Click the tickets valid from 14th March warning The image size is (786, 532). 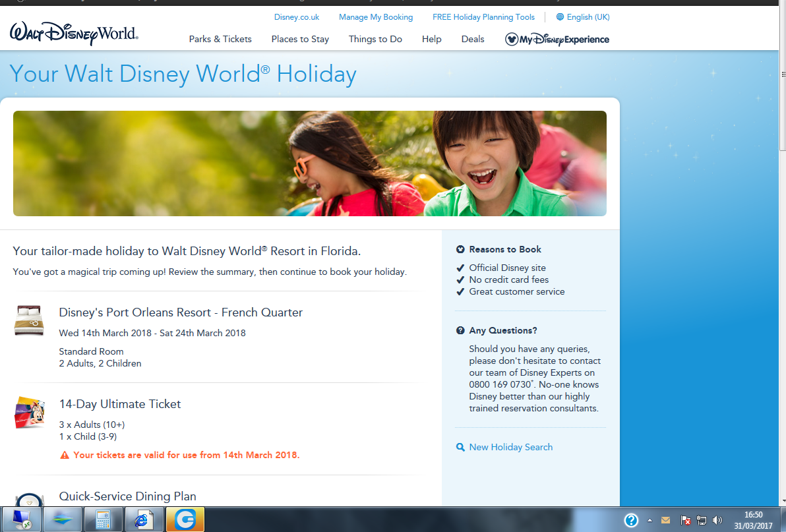(x=187, y=456)
